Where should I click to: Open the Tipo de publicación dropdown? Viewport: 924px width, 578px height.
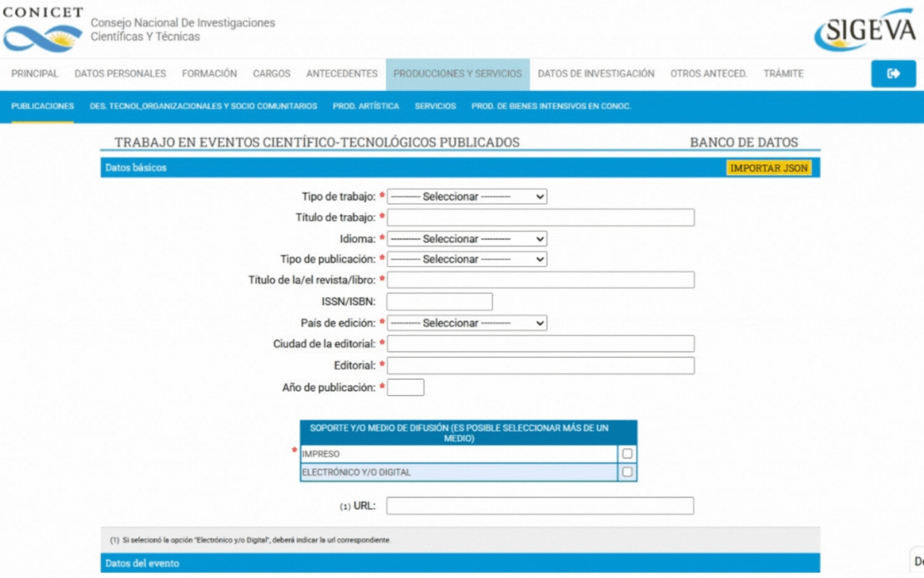point(467,259)
